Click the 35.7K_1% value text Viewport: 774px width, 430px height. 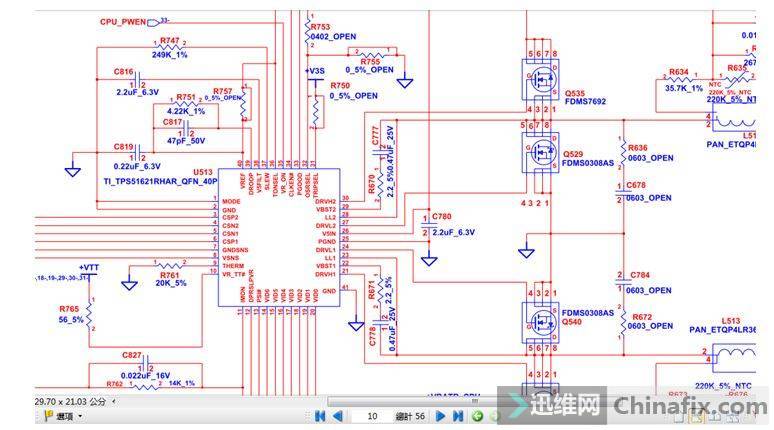click(684, 88)
